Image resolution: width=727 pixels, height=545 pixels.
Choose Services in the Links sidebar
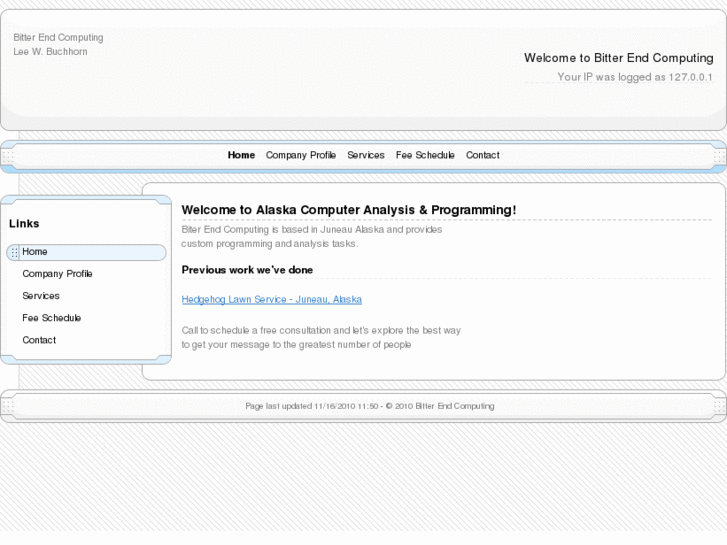[41, 296]
